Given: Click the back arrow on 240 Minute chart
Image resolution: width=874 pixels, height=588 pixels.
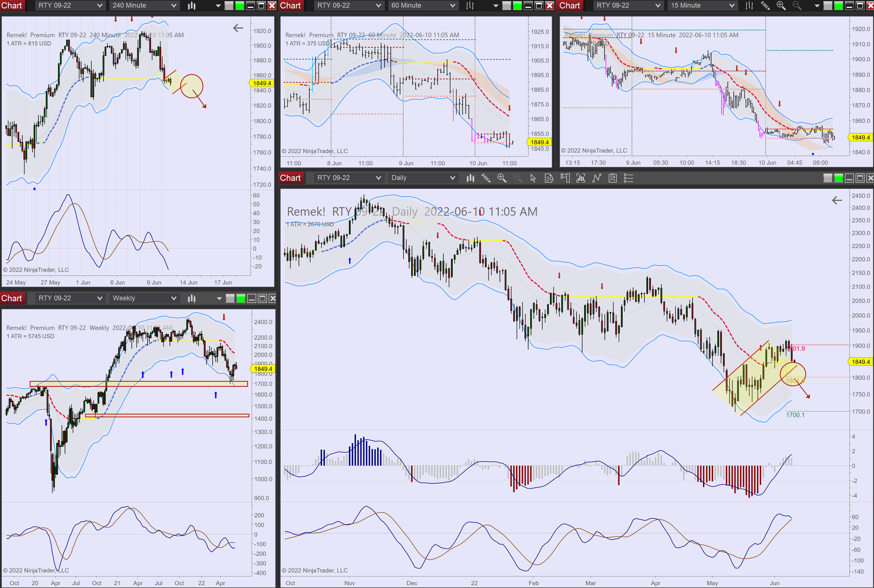Looking at the screenshot, I should 238,28.
